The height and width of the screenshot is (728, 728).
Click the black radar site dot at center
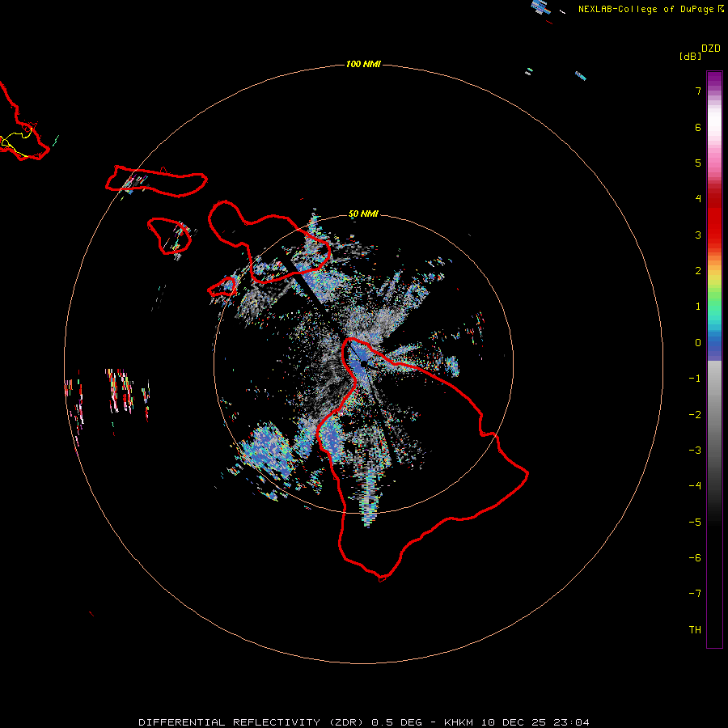coord(363,363)
